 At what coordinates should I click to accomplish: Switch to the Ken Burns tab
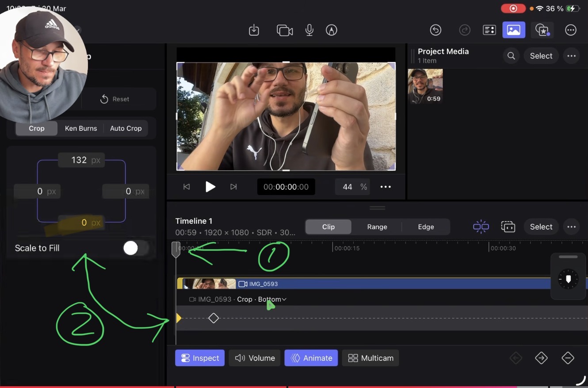pyautogui.click(x=81, y=128)
